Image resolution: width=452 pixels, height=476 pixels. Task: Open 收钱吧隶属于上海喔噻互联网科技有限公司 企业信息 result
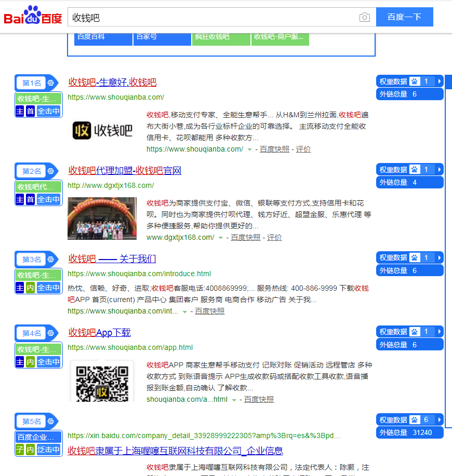point(175,451)
